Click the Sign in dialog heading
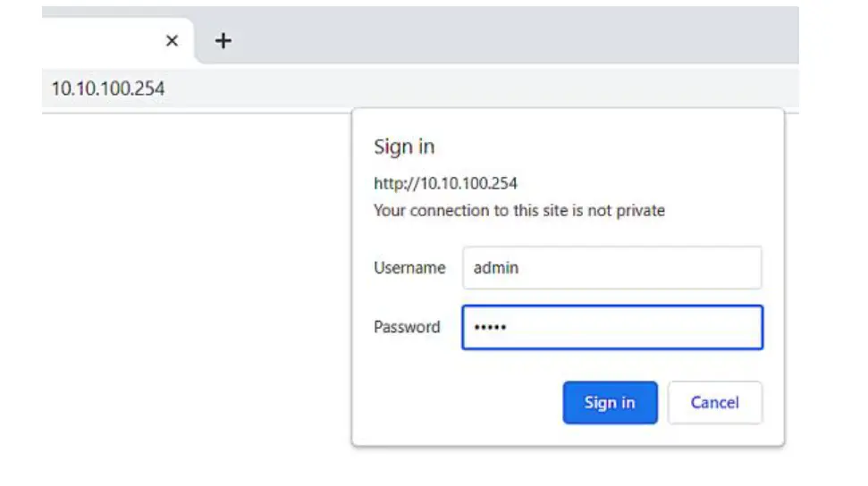Viewport: 868px width, 486px height. (404, 147)
